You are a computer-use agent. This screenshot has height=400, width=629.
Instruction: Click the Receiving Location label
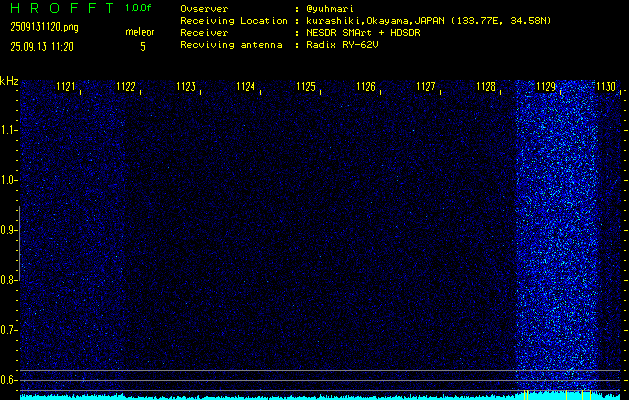234,21
